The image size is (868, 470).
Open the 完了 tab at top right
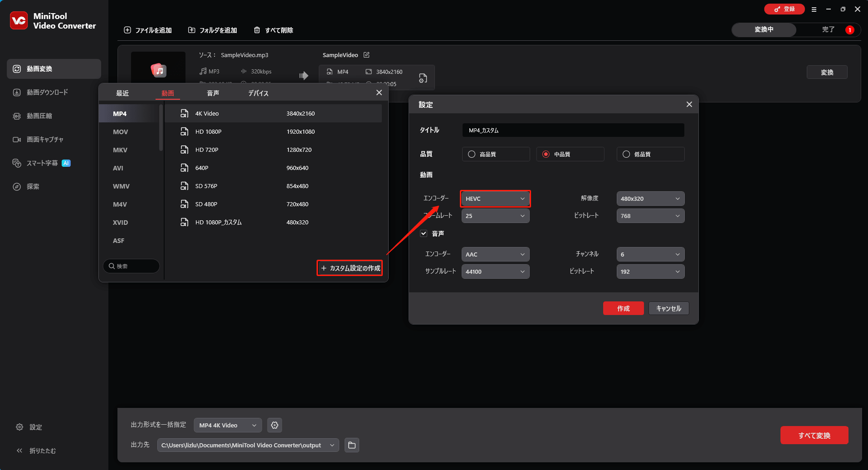point(828,29)
